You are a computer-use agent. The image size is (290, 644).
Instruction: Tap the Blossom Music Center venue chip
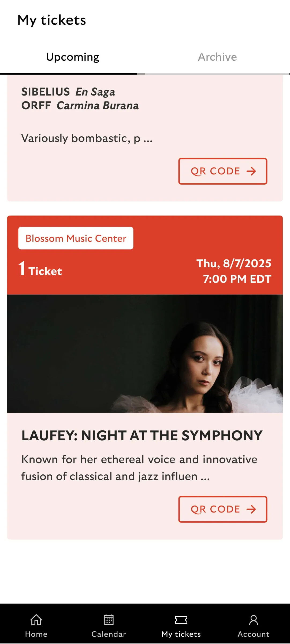click(x=76, y=238)
